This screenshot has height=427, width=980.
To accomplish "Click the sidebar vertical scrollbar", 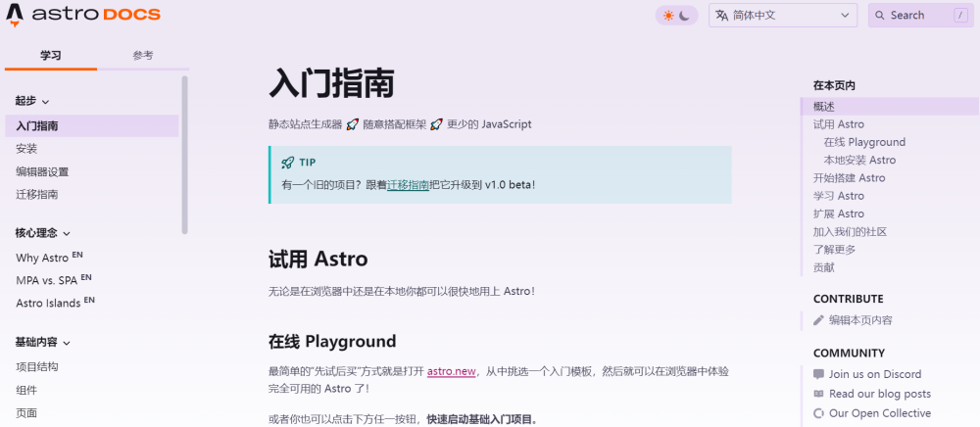I will (x=185, y=155).
